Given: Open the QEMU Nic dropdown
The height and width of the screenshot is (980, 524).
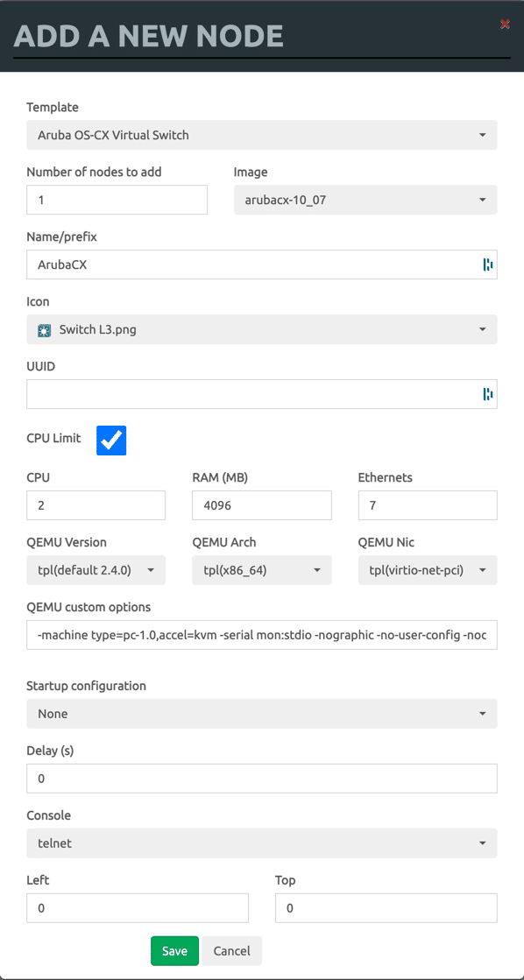Looking at the screenshot, I should point(428,570).
